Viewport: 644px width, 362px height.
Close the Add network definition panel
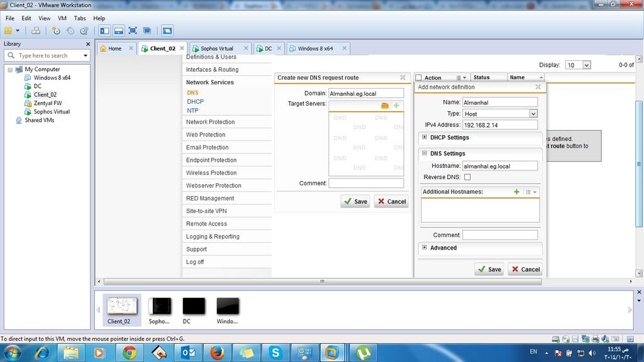click(538, 87)
